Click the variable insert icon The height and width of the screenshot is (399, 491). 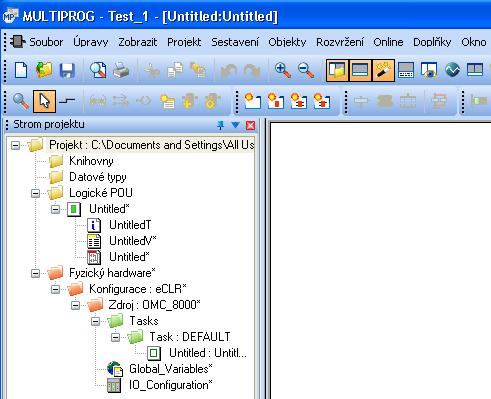[98, 101]
